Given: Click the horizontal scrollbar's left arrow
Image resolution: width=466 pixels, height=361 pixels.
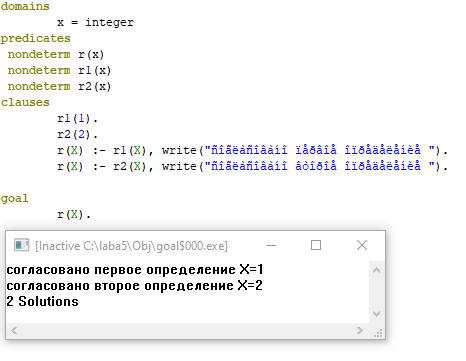Looking at the screenshot, I should (14, 331).
